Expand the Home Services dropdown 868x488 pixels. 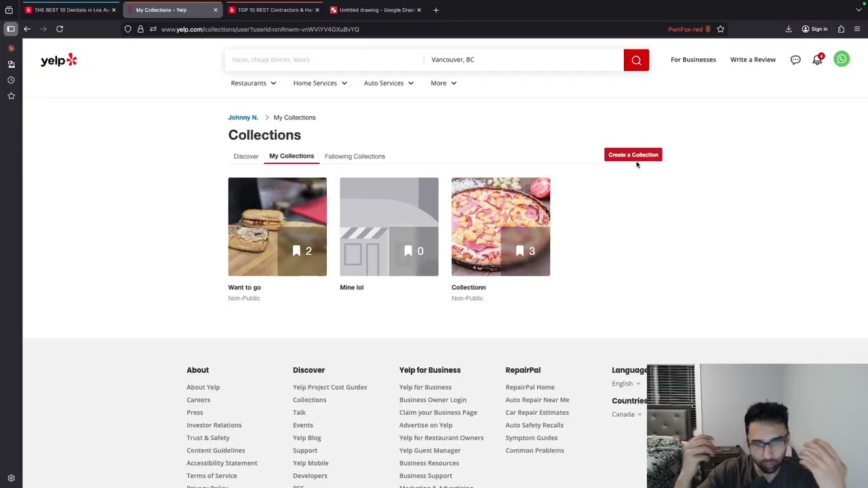(320, 83)
